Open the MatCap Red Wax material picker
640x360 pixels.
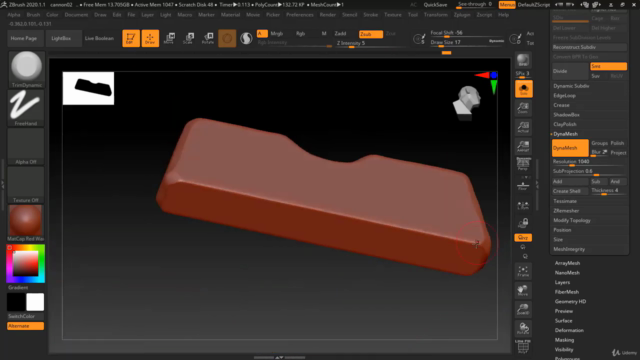click(x=26, y=223)
